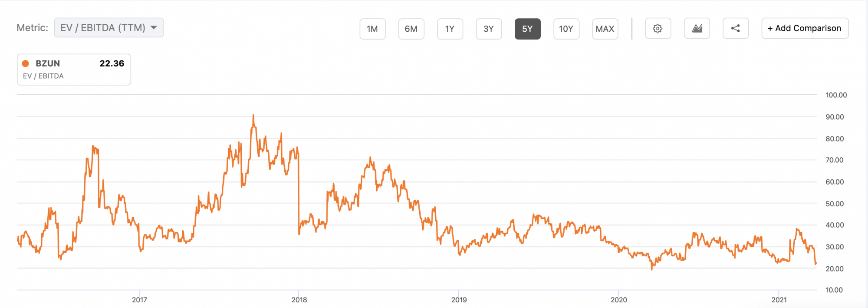Click the 100.00 y-axis label
Image resolution: width=868 pixels, height=308 pixels.
(836, 95)
